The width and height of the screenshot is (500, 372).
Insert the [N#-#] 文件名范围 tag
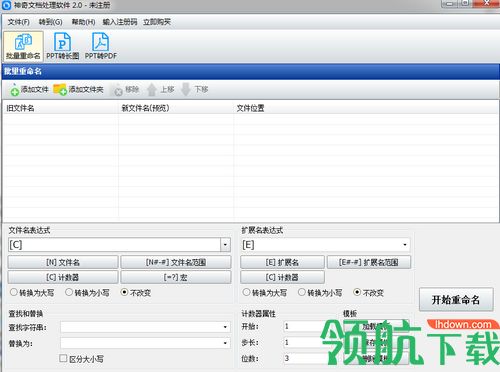[x=176, y=262]
